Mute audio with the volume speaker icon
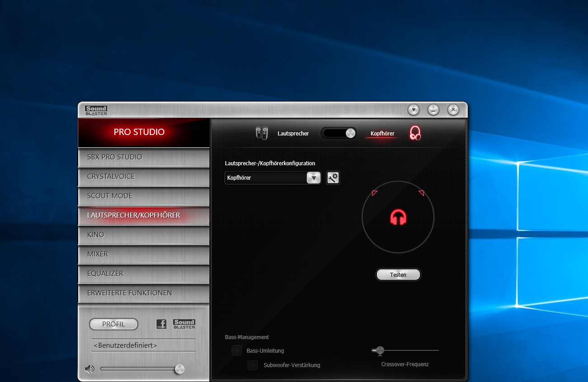Viewport: 588px width, 382px height. 89,369
